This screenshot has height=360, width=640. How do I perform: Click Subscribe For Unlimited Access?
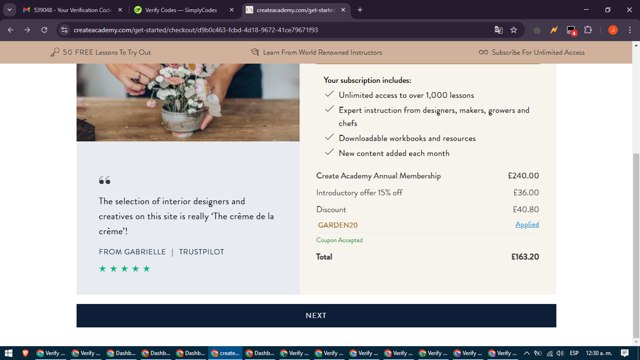pos(532,52)
